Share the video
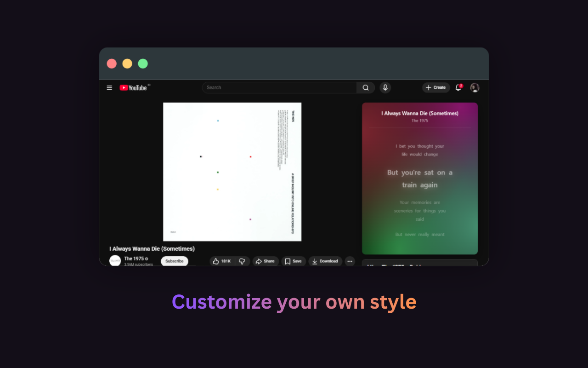Viewport: 588px width, 368px height. click(266, 261)
